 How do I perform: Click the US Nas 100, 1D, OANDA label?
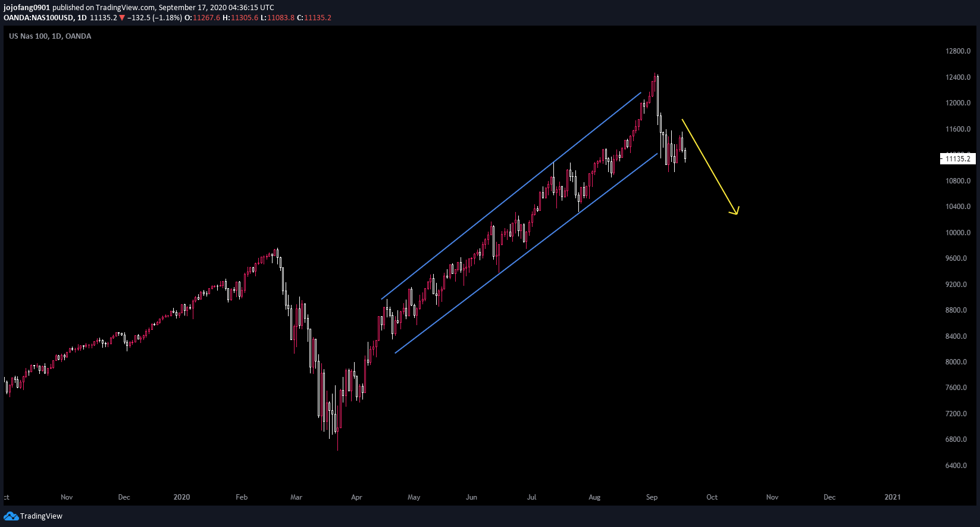(x=50, y=36)
